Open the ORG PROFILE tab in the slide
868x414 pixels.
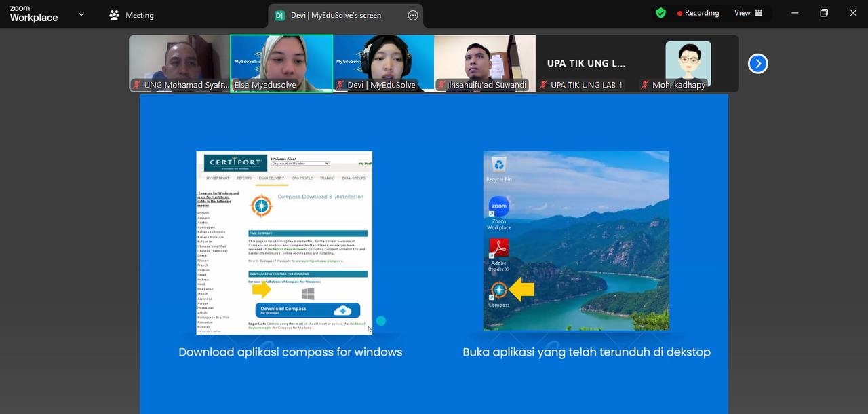pos(302,178)
